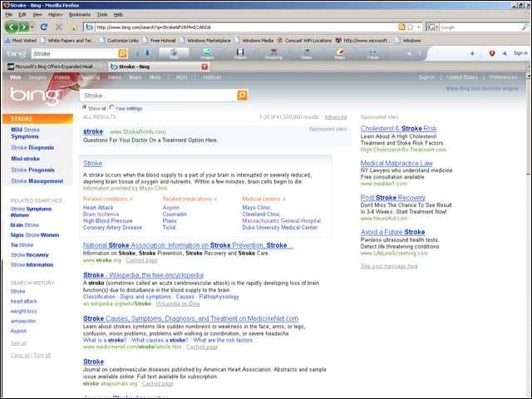Screen dimensions: 532x399
Task: Reload the page with the refresh icon
Action: [x=44, y=27]
